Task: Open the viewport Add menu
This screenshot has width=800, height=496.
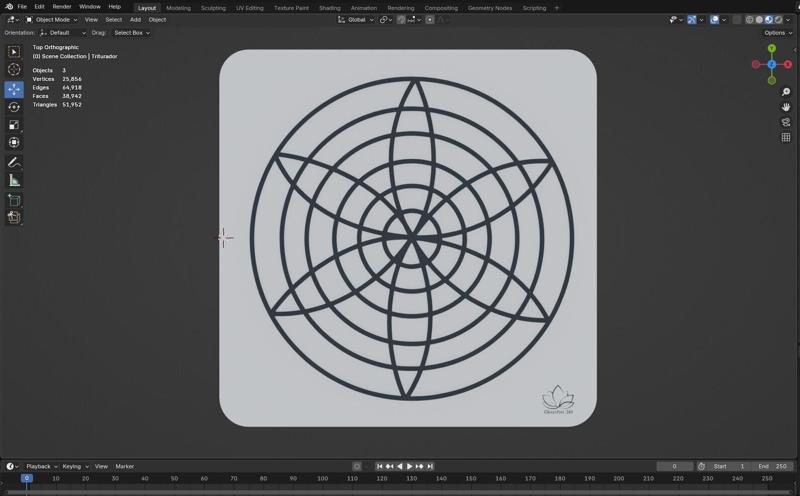Action: coord(135,20)
